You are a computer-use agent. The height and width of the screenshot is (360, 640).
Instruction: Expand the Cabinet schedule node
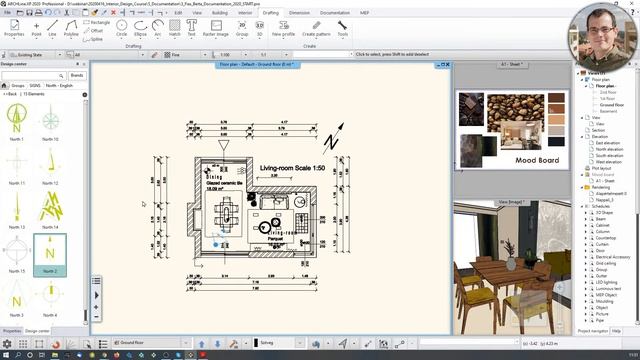(x=585, y=225)
